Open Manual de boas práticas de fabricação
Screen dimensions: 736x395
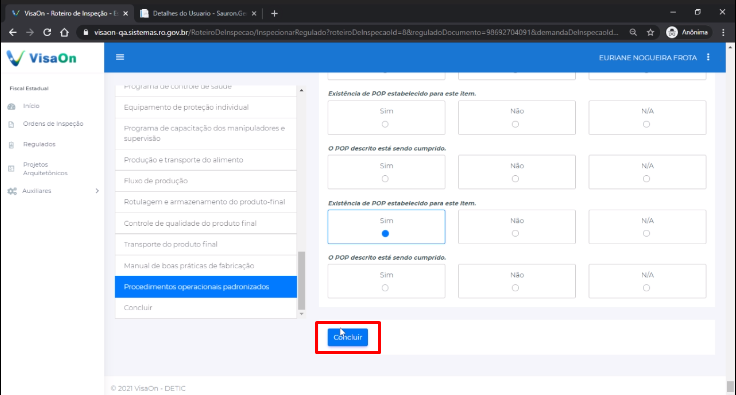206,266
